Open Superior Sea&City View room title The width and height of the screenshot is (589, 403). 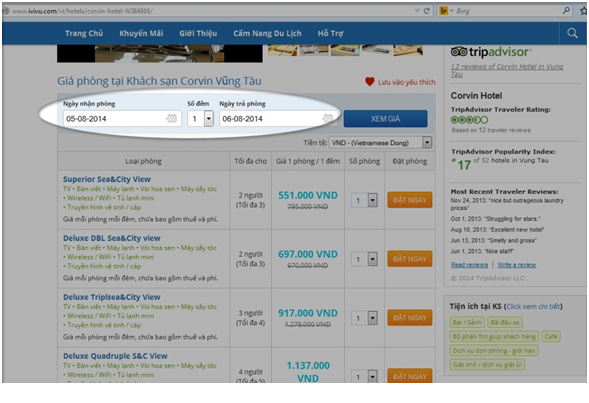click(x=107, y=179)
